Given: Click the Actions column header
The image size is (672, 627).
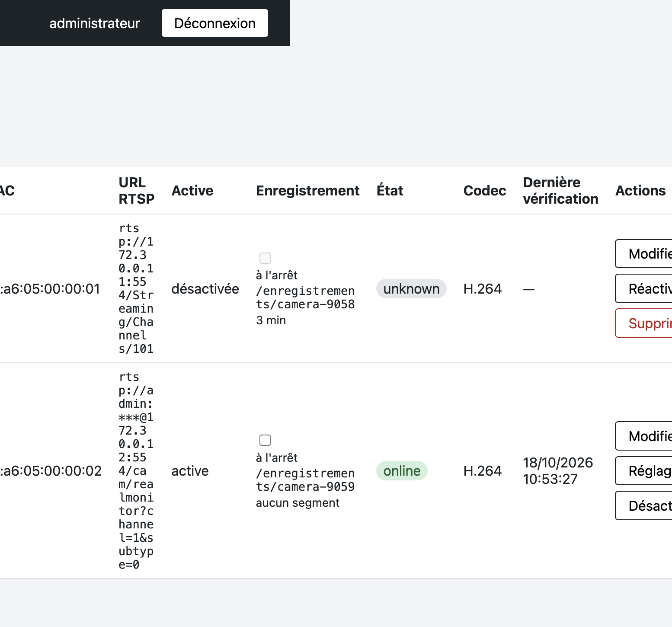Looking at the screenshot, I should tap(640, 191).
